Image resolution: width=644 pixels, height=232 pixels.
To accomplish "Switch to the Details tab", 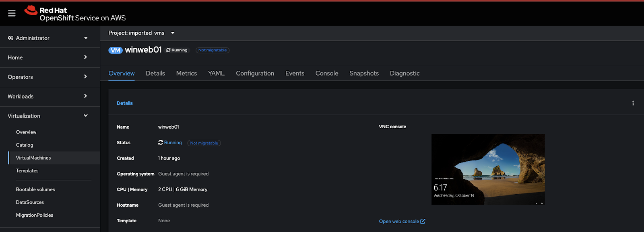I will (155, 73).
